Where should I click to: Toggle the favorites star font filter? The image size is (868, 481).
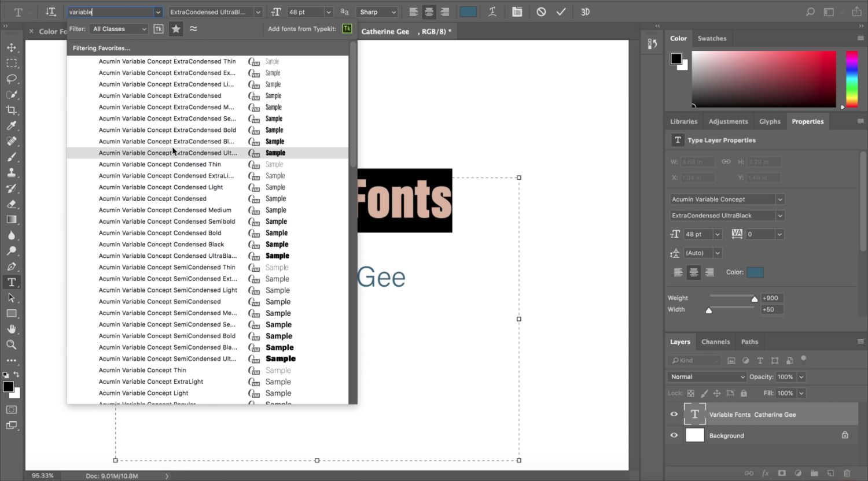tap(176, 29)
